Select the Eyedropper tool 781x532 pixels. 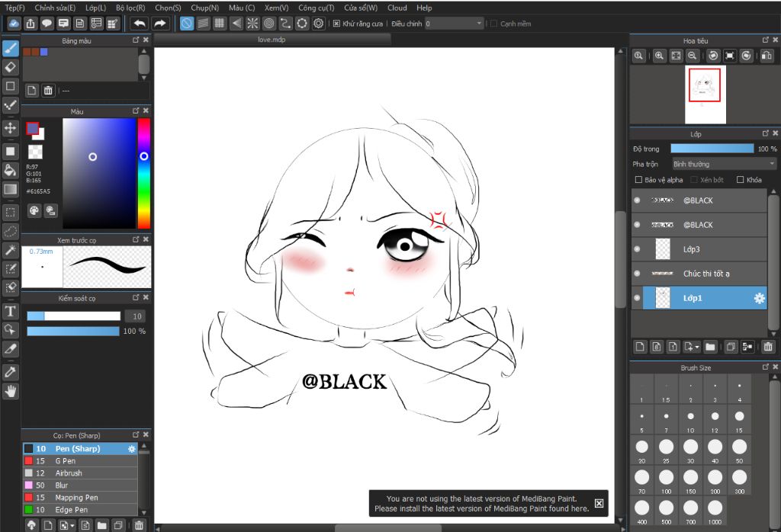click(x=11, y=372)
